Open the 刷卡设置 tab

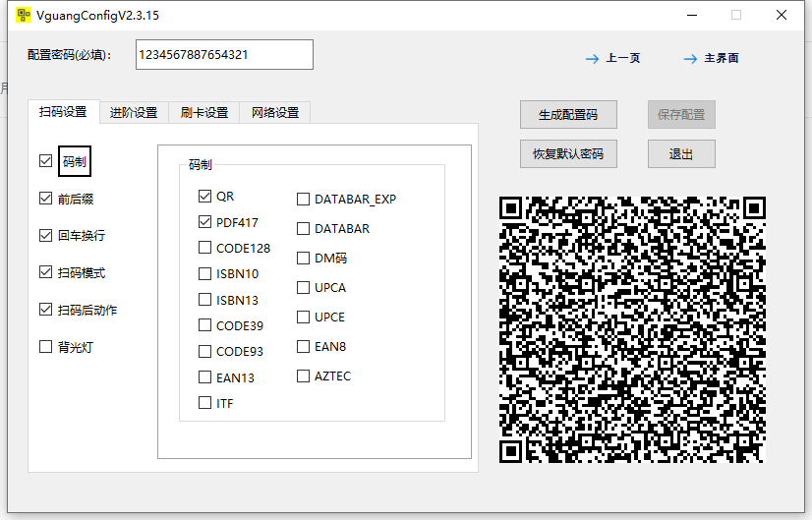tap(204, 112)
